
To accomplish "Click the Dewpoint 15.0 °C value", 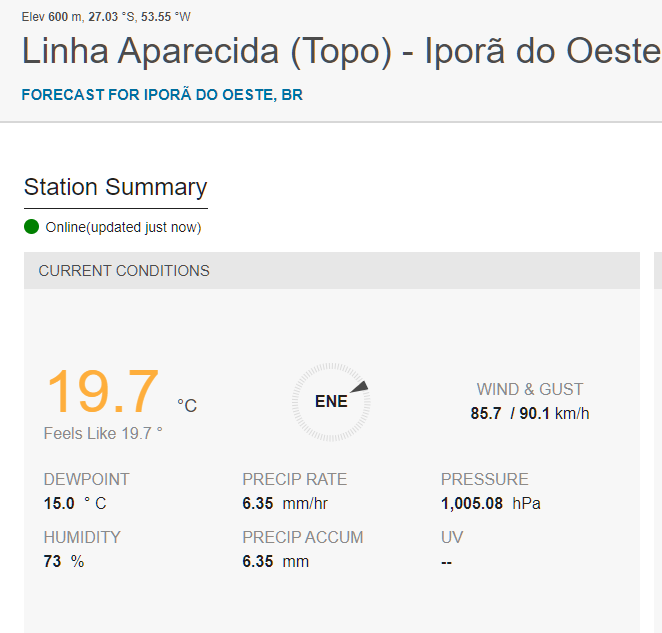I will [75, 503].
